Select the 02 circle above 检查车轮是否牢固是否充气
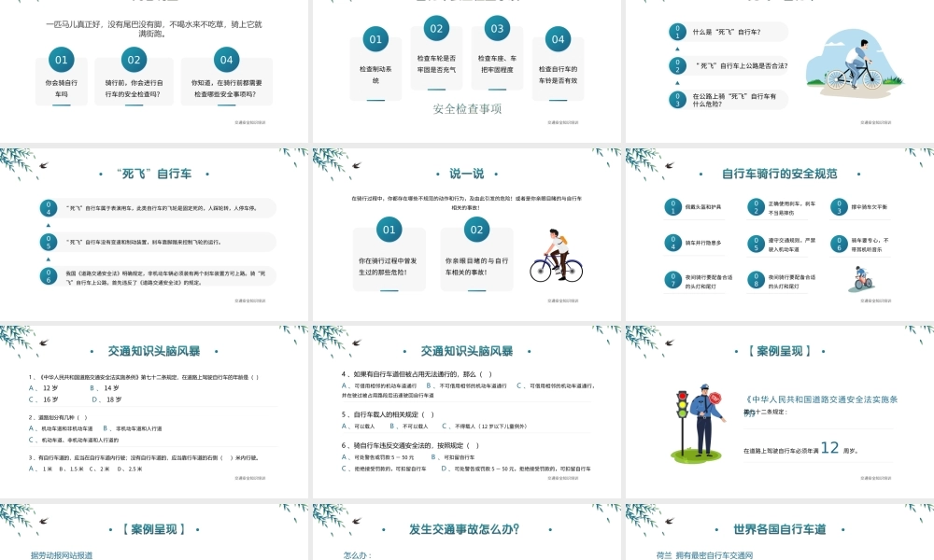Screen dimensions: 934x560 tap(436, 28)
